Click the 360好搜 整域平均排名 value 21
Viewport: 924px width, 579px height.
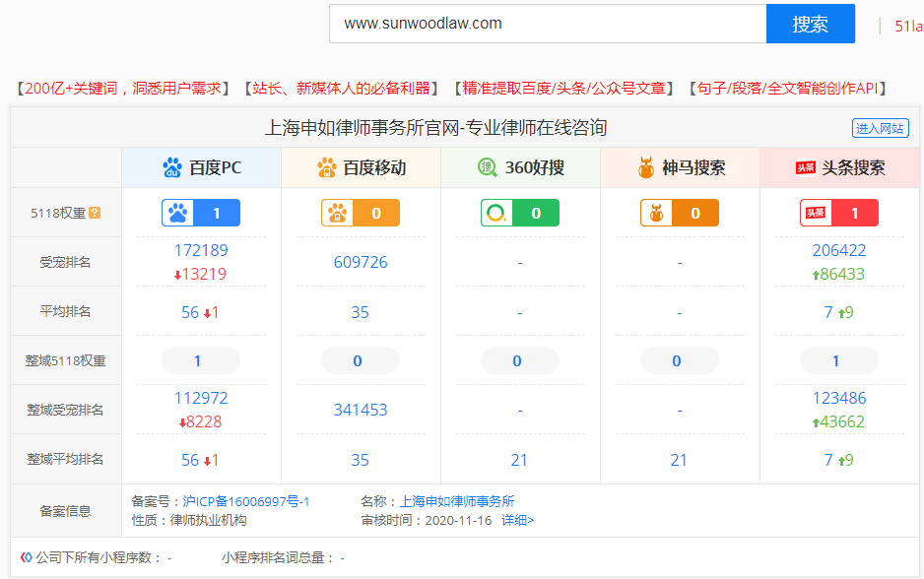click(x=519, y=460)
